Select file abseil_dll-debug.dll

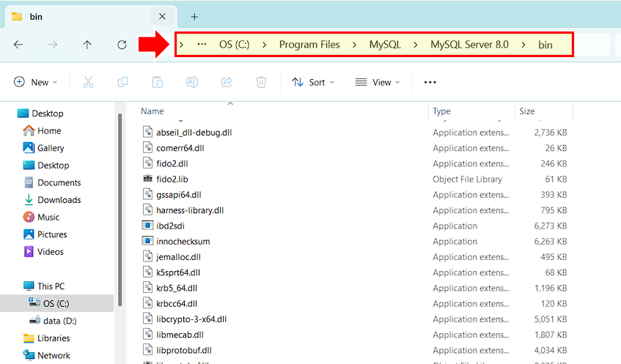point(194,133)
